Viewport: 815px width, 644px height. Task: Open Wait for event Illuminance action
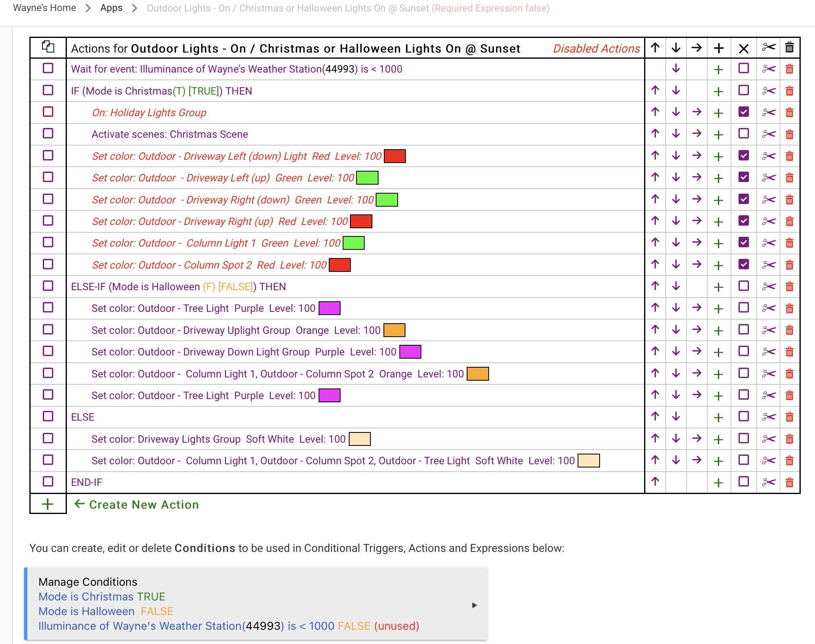(x=236, y=69)
